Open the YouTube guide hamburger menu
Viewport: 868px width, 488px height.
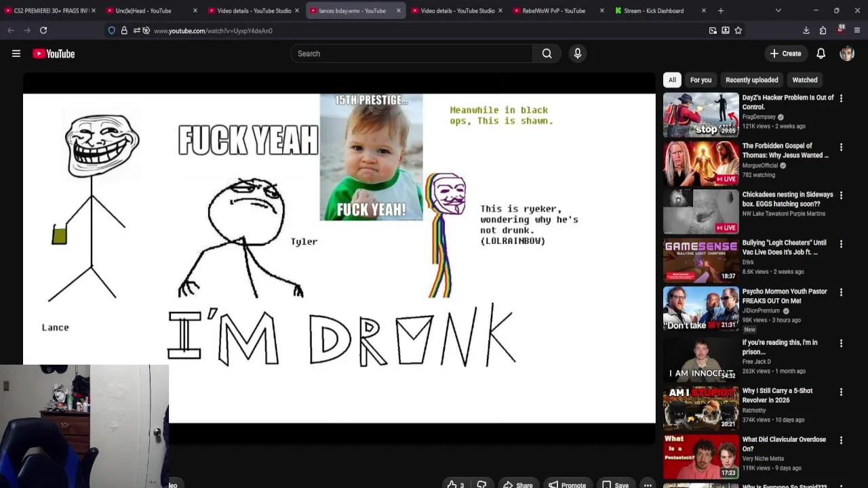click(x=16, y=54)
